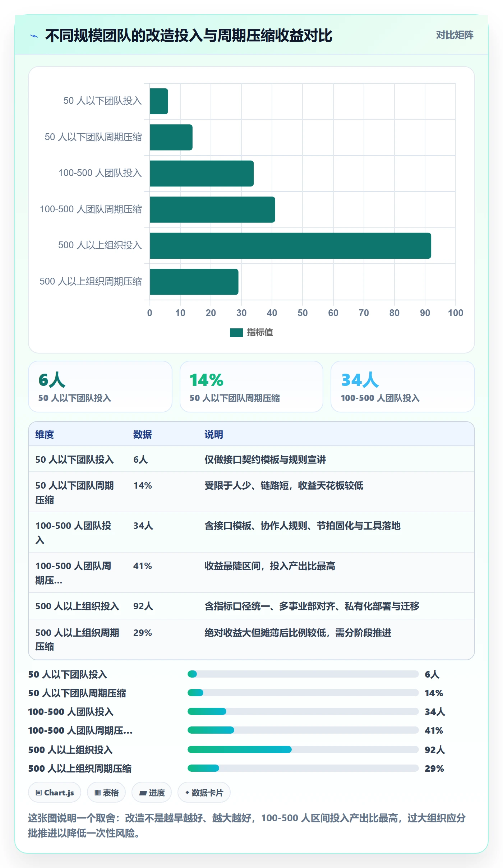Viewport: 503px width, 868px height.
Task: Click the icon in the Chart.js tag
Action: coord(39,793)
